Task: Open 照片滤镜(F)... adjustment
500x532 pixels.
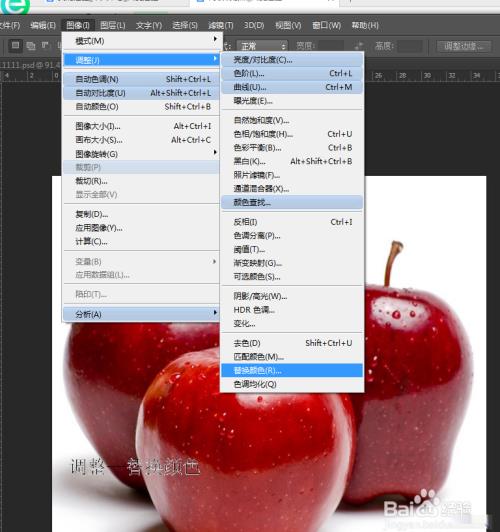Action: point(292,175)
